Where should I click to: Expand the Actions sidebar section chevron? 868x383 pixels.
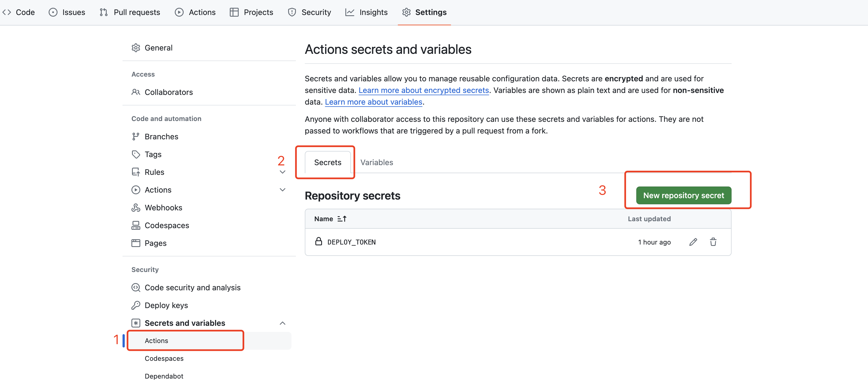pos(282,190)
